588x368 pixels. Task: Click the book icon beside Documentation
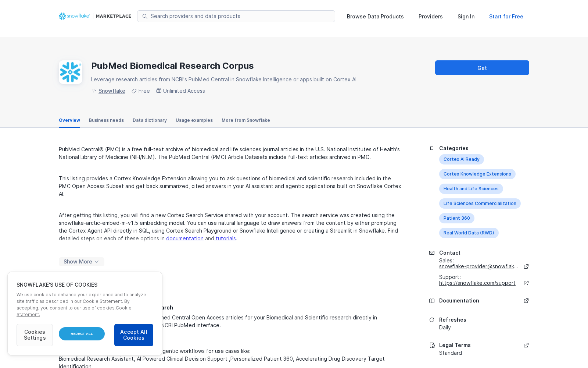(x=432, y=301)
